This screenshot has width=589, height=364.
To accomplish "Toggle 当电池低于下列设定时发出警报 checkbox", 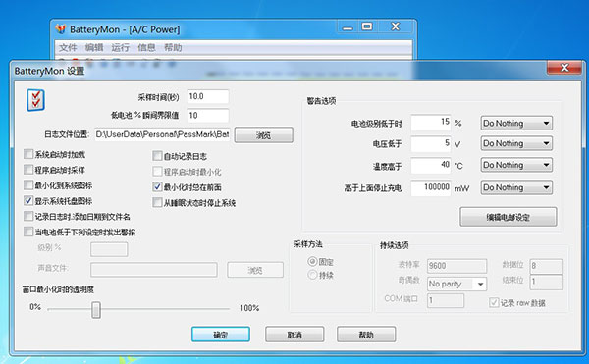I will 28,232.
